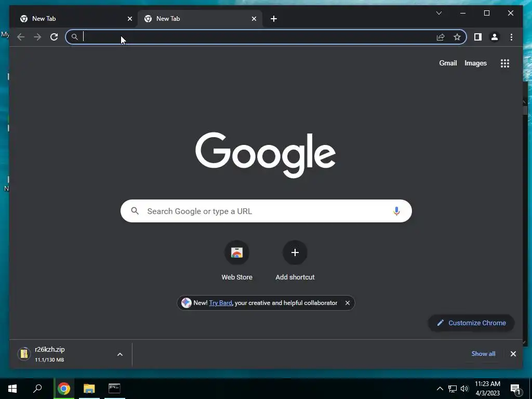Image resolution: width=532 pixels, height=399 pixels.
Task: Open Gmail link
Action: [x=448, y=63]
